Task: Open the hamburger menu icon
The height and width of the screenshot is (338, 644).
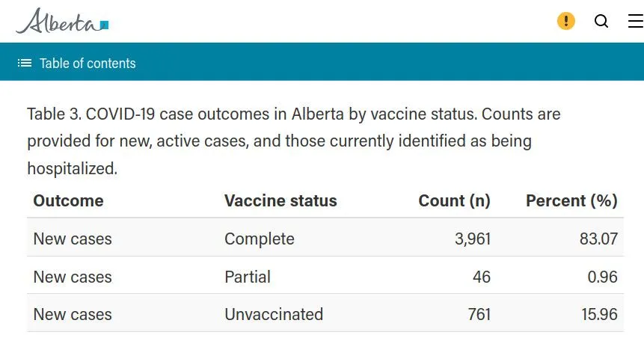Action: (636, 21)
